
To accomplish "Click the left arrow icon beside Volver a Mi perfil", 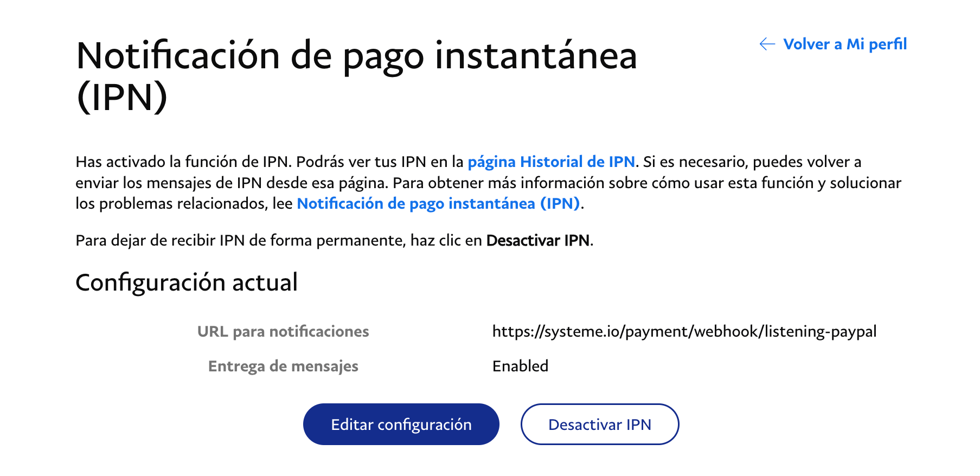I will 767,44.
